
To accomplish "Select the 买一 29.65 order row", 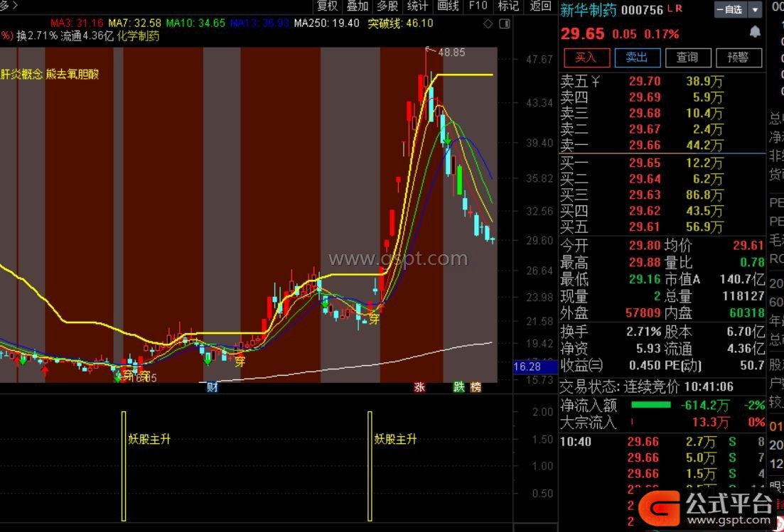I will click(662, 163).
